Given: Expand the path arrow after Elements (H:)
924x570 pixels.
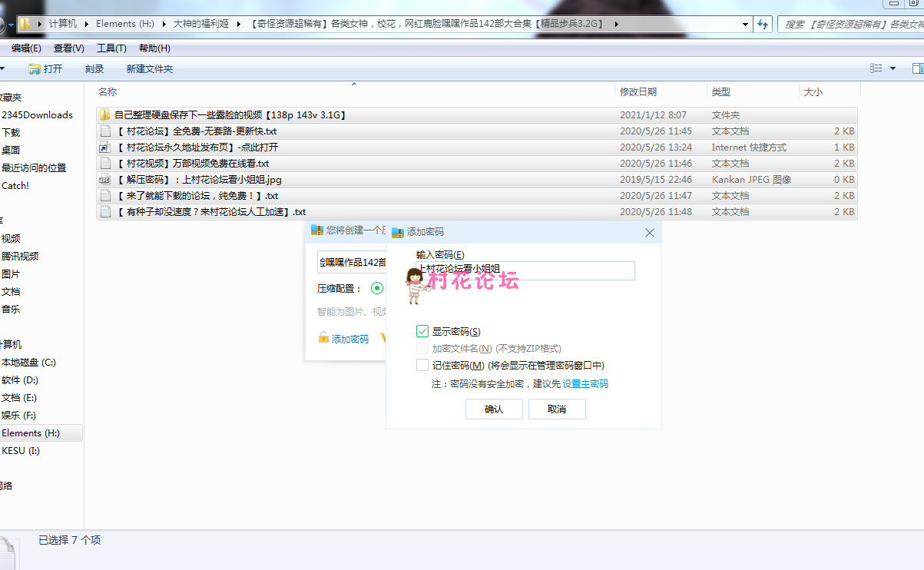Looking at the screenshot, I should coord(164,24).
